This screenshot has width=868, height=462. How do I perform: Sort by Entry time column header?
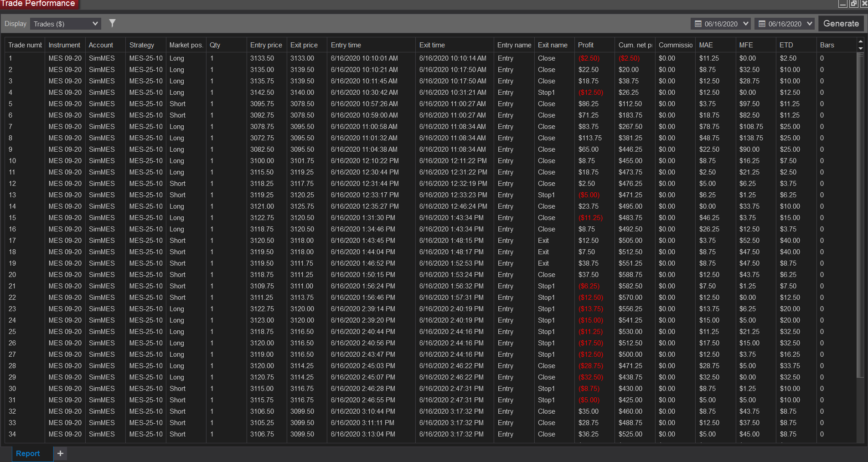(x=371, y=45)
